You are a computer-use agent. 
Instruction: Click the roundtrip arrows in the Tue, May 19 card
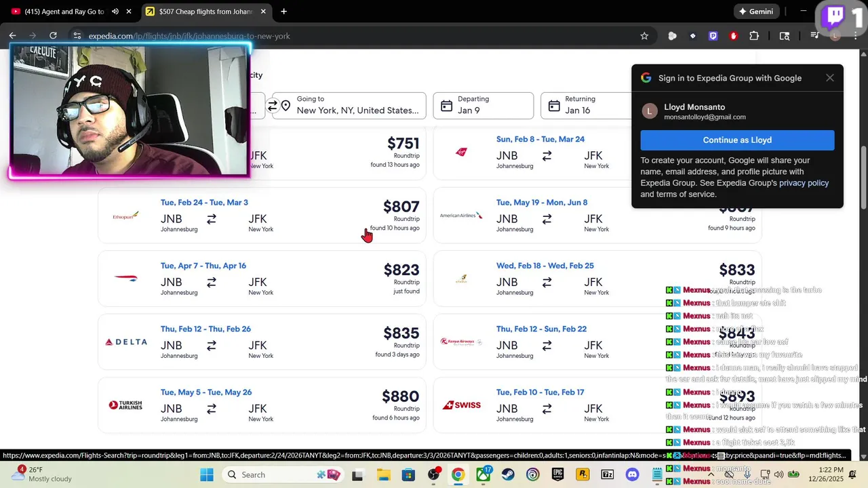click(547, 219)
